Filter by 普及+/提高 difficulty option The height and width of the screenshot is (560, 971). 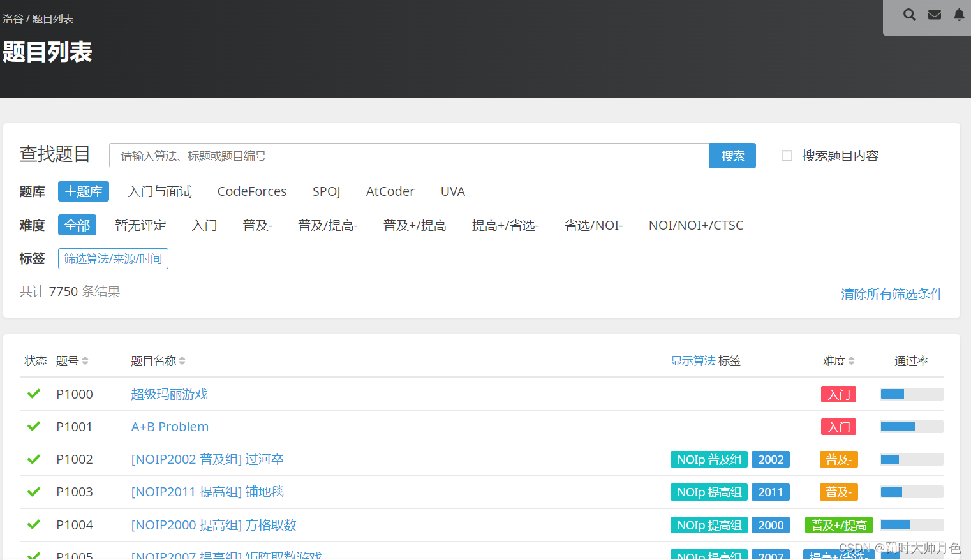415,225
